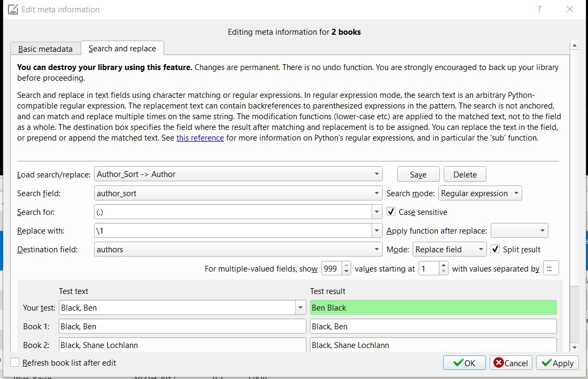Click OK with green checkmark
Screen dimensions: 588x379
pyautogui.click(x=464, y=363)
